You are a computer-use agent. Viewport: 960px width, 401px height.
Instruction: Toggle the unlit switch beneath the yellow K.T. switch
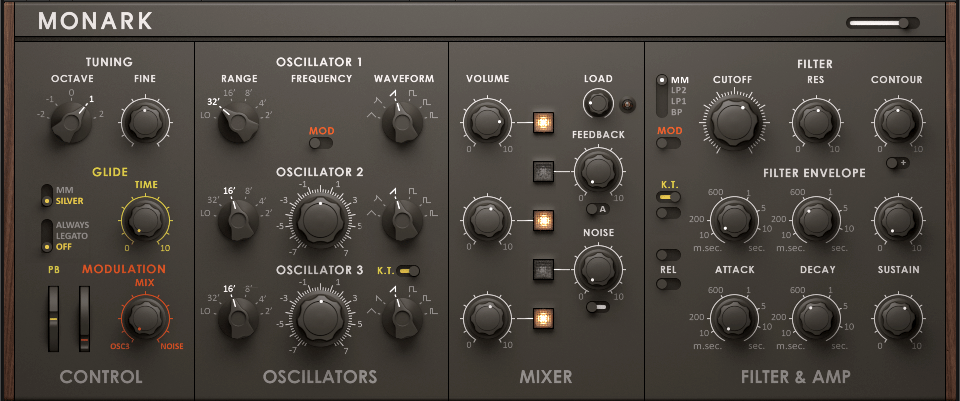(668, 212)
